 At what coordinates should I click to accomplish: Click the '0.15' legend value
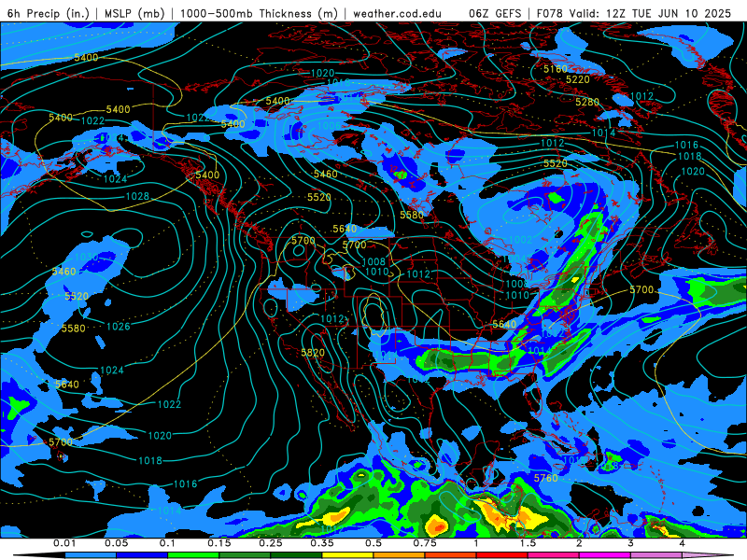[219, 543]
